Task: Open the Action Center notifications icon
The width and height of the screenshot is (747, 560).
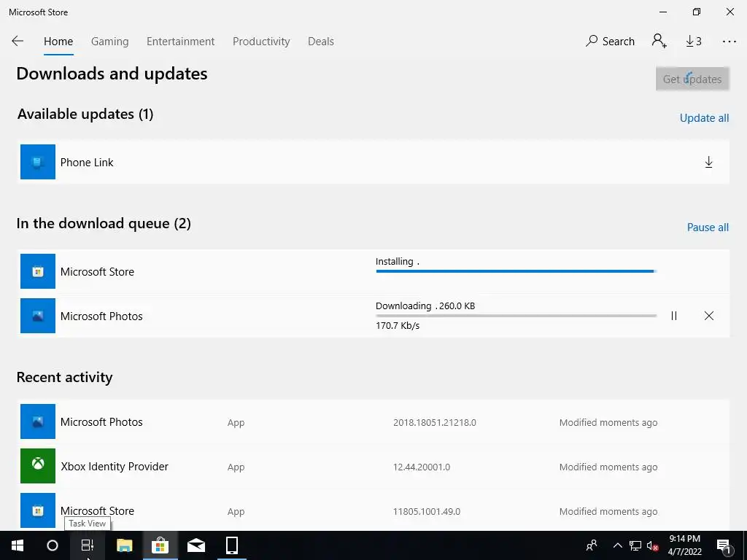Action: (x=724, y=545)
